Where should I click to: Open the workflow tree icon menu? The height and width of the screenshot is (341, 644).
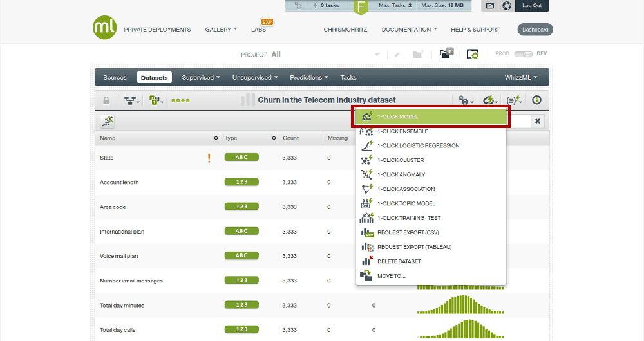pos(131,100)
